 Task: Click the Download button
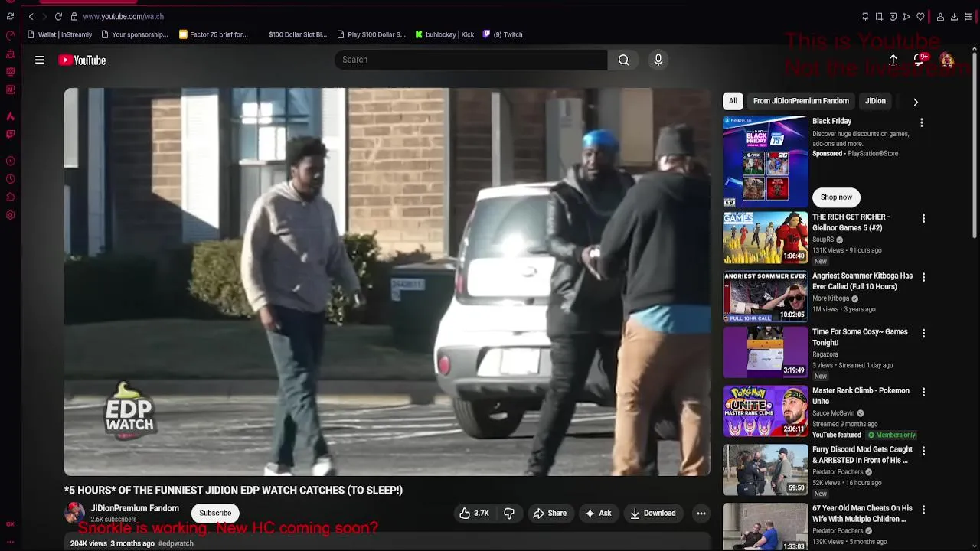[653, 514]
